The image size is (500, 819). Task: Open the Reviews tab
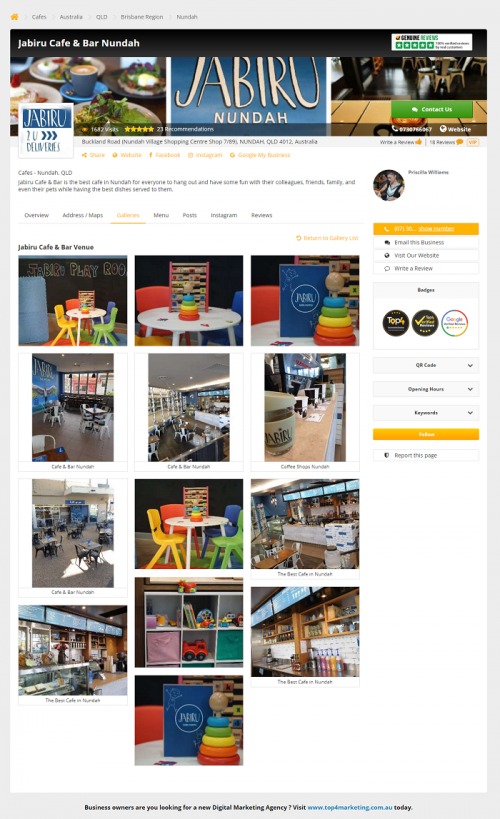click(x=261, y=215)
